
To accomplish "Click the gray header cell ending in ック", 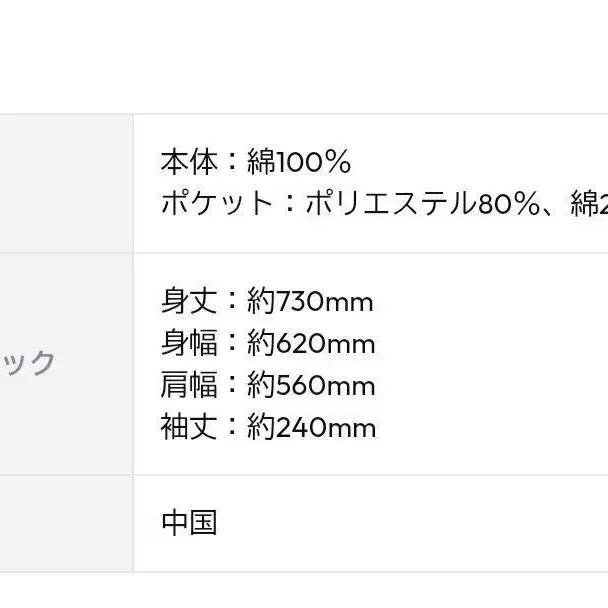I will [x=66, y=364].
